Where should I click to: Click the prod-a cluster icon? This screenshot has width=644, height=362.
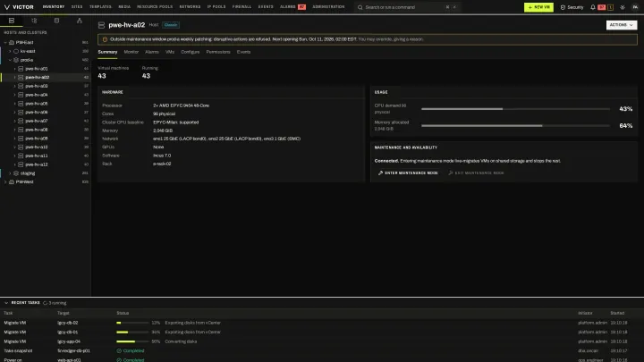(x=16, y=60)
